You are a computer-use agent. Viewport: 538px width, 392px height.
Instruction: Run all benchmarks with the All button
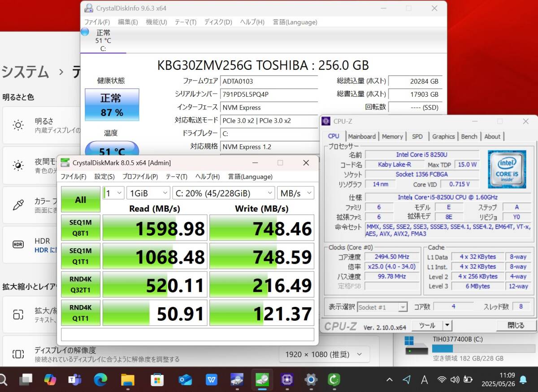81,199
